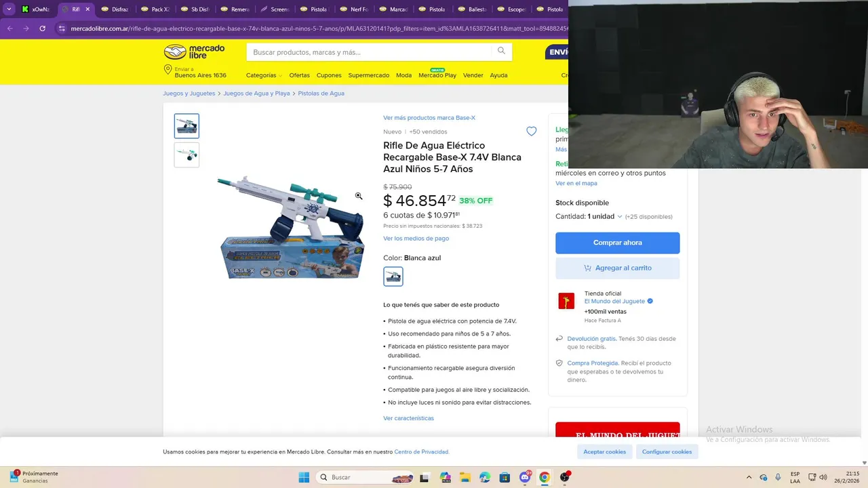
Task: Click the cart icon in Agregar al carrito
Action: [587, 268]
